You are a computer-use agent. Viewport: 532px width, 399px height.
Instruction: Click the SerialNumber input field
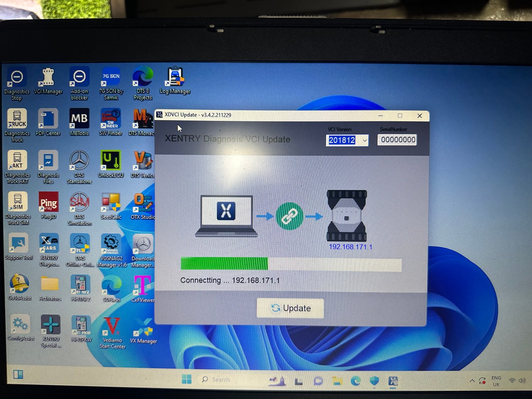pos(397,140)
